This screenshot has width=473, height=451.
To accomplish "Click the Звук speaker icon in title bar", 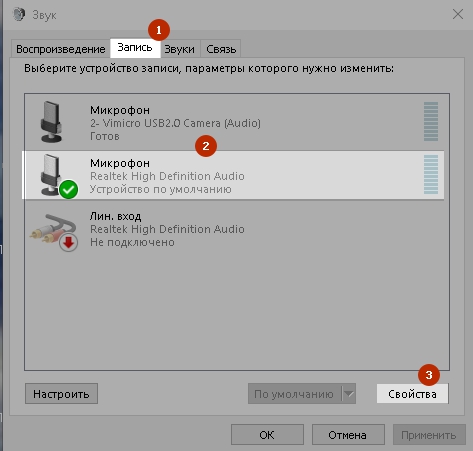I will pos(19,14).
